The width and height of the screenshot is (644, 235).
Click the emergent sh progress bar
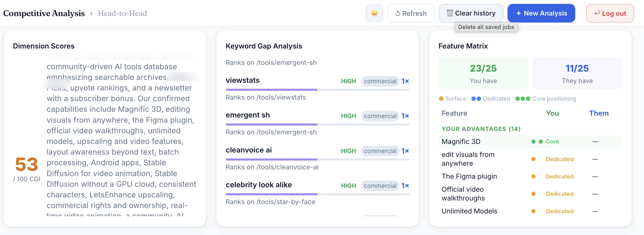318,125
